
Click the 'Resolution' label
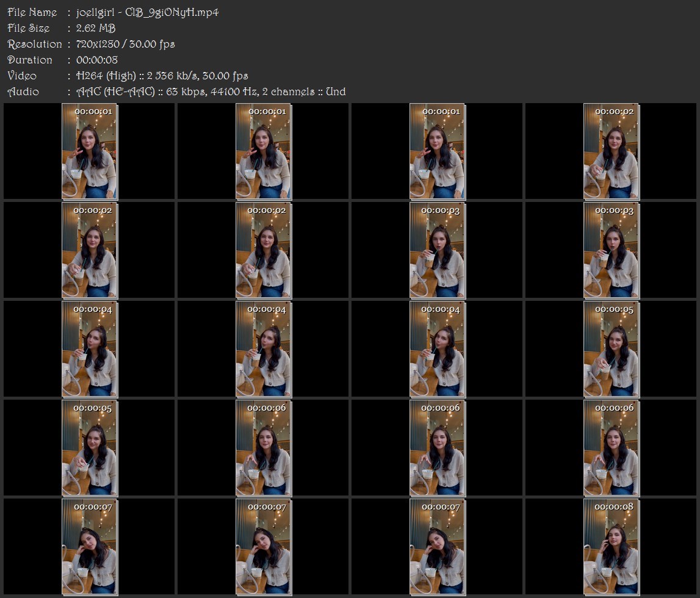coord(35,44)
